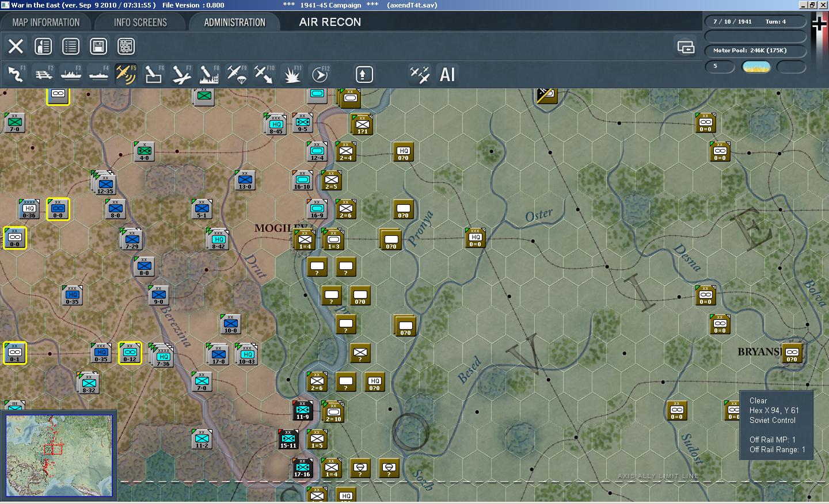
Task: Switch to the Info Screens tab
Action: [x=140, y=22]
